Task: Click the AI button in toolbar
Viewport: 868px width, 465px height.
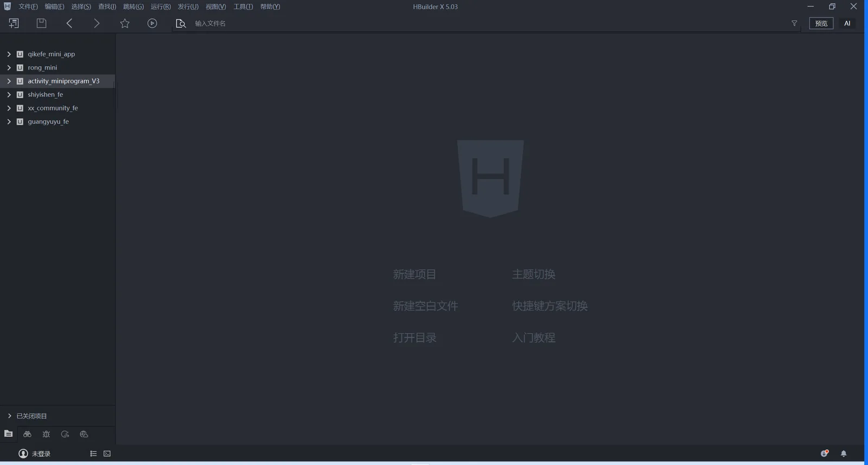Action: coord(847,23)
